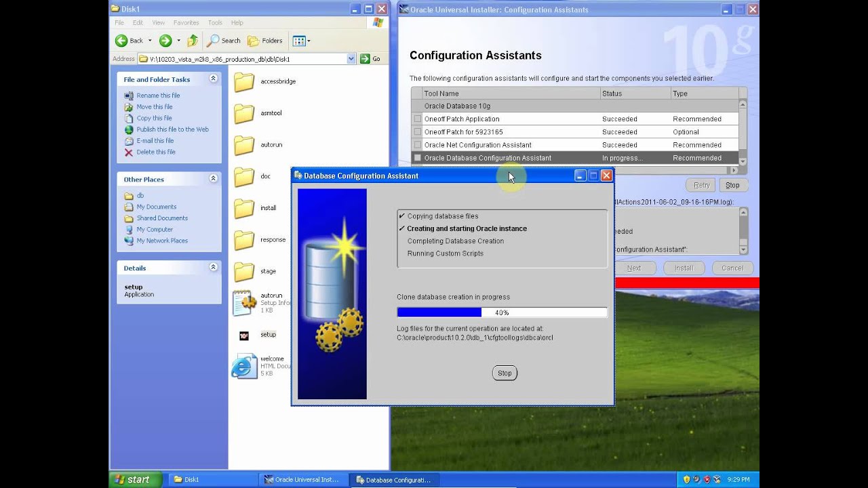Click Publish this file to the Web

tap(172, 129)
